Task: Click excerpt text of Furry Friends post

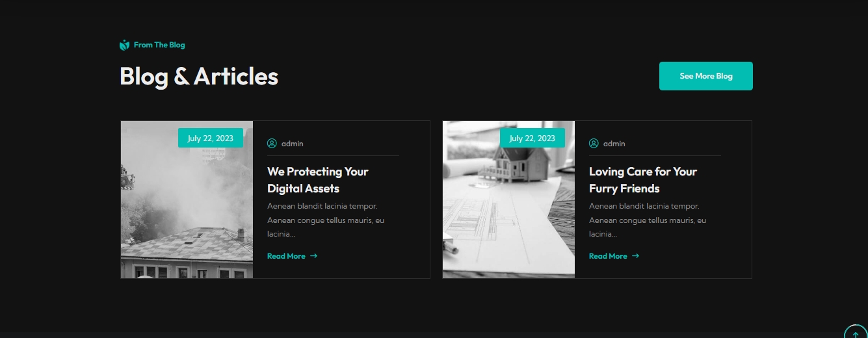Action: click(x=648, y=220)
